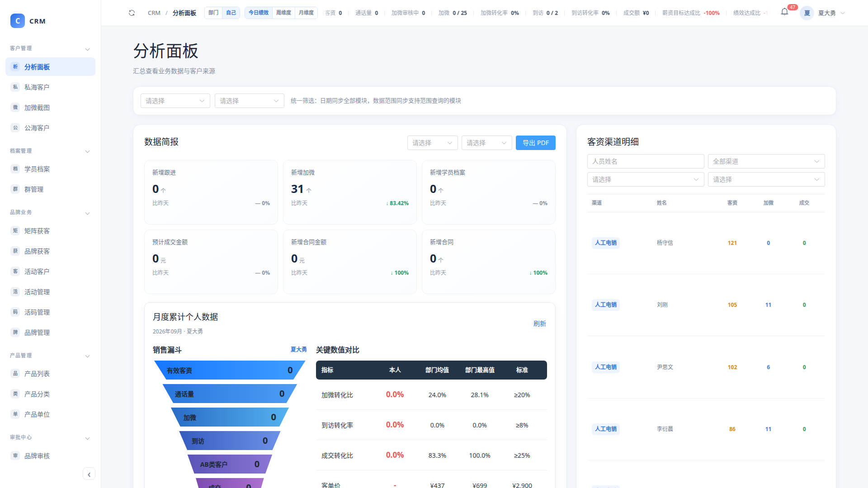Click the 分析面板 sidebar icon
868x488 pixels.
pyautogui.click(x=15, y=67)
